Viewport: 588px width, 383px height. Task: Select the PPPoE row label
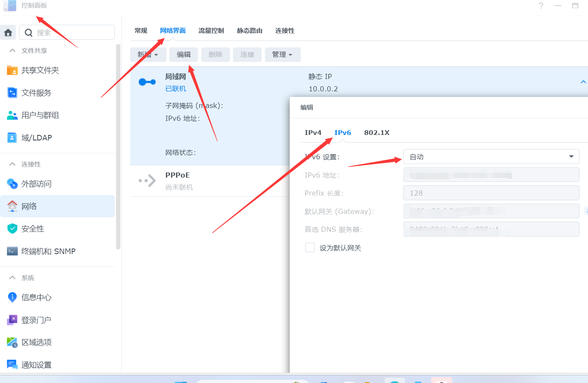click(178, 175)
